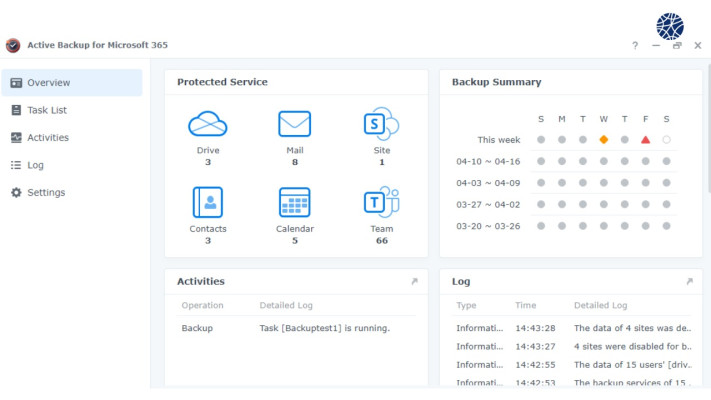Click the red triangle error on Friday
Viewport: 711px width, 400px height.
pos(645,140)
